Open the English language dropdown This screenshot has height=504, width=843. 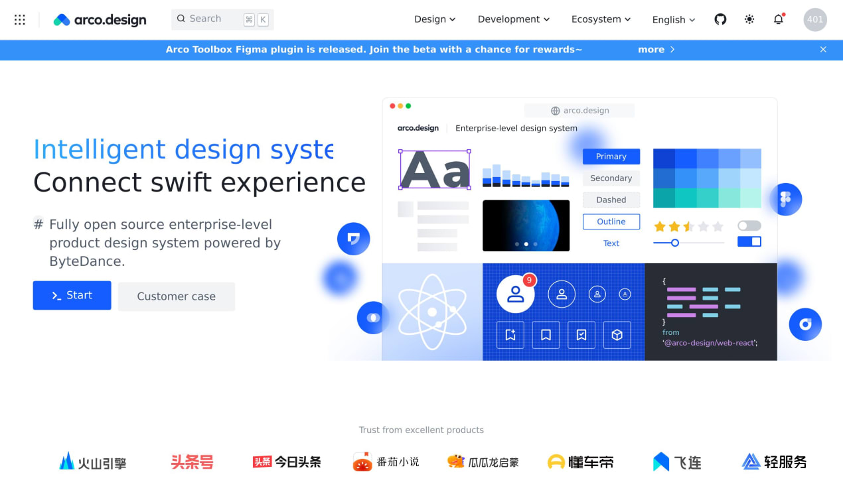point(674,20)
